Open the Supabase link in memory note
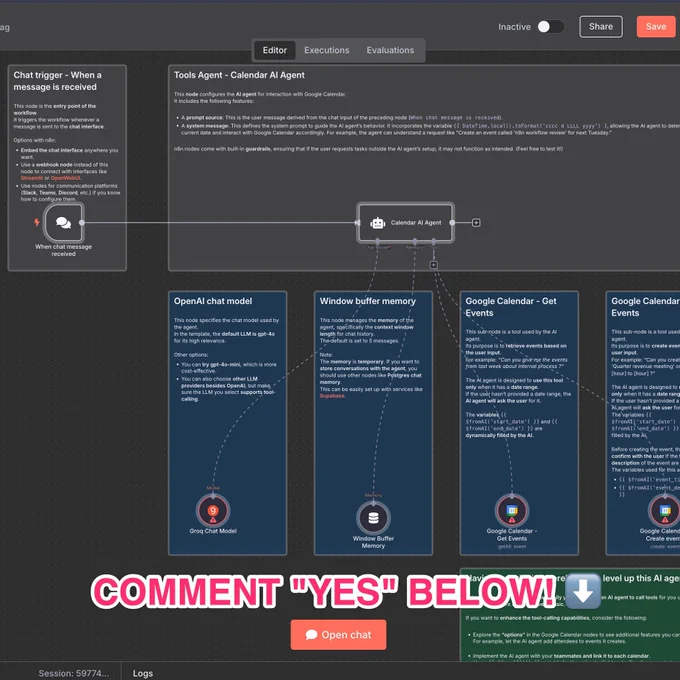The width and height of the screenshot is (680, 680). click(332, 396)
